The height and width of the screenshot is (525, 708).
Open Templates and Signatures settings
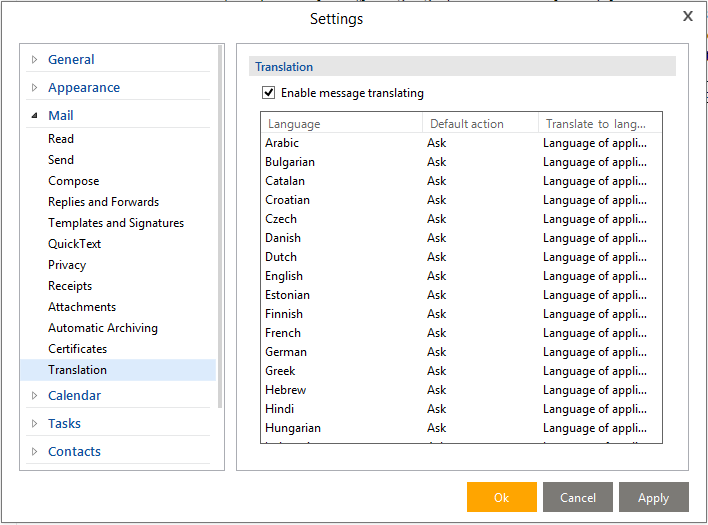116,223
